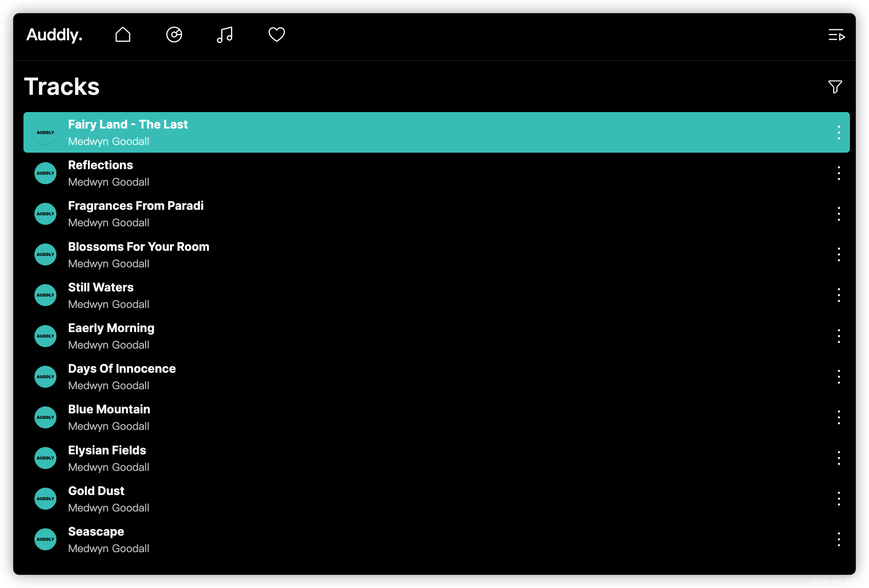Screen dimensions: 869x588
Task: Play the Gold Dust track title
Action: [x=96, y=491]
